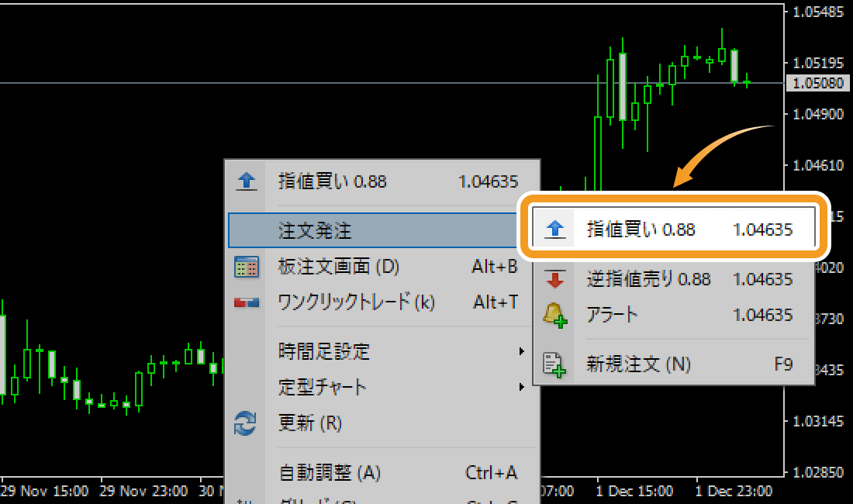
Task: Click the 29 Nov 23:00 time axis label
Action: click(x=143, y=492)
